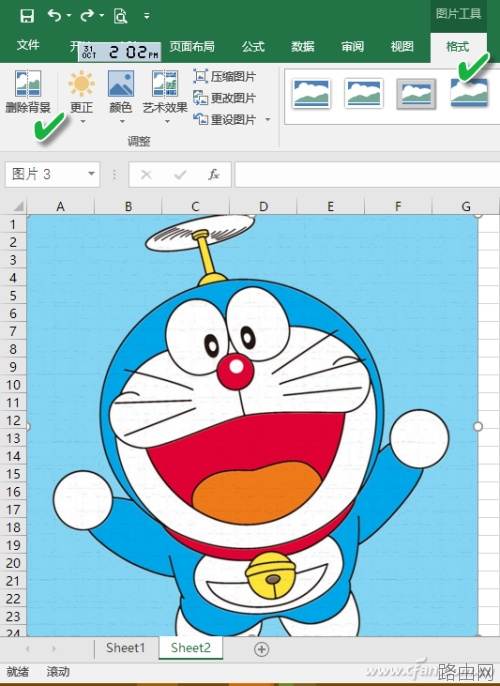Viewport: 500px width, 686px height.
Task: Click the formula bar input field
Action: 367,175
